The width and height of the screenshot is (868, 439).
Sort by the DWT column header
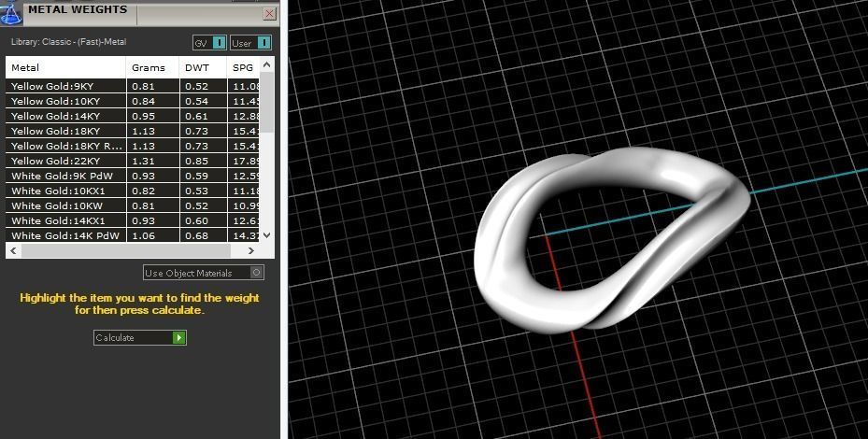(x=203, y=67)
